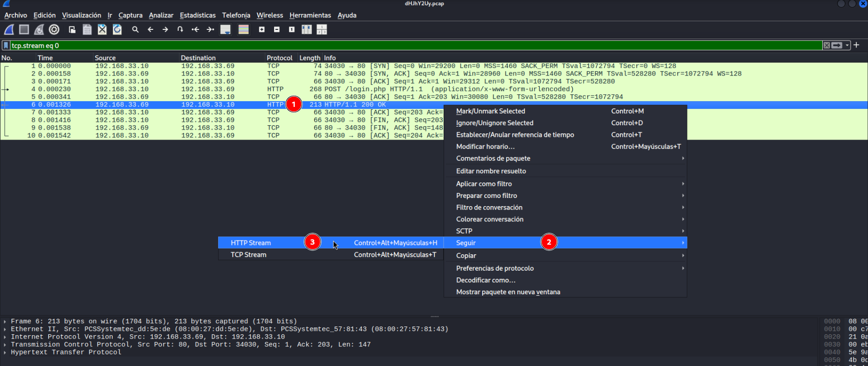Viewport: 868px width, 366px height.
Task: Reload the capture file icon
Action: 117,29
